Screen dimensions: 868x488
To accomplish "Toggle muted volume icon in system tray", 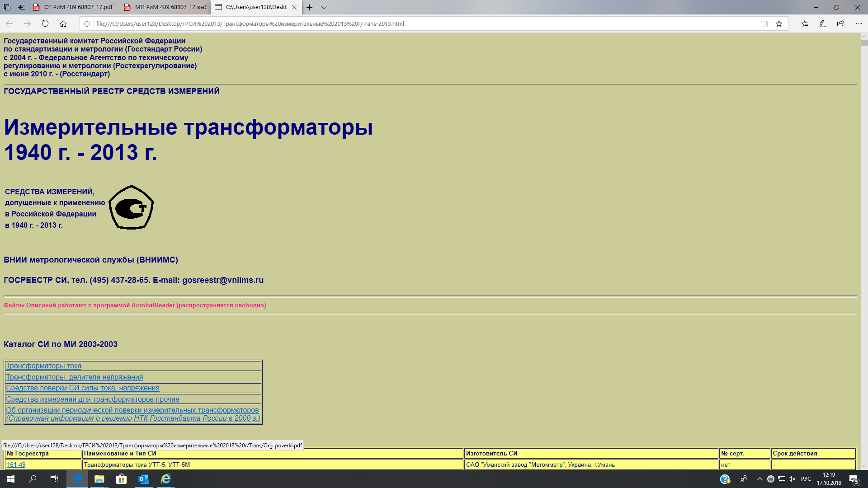I will (792, 479).
